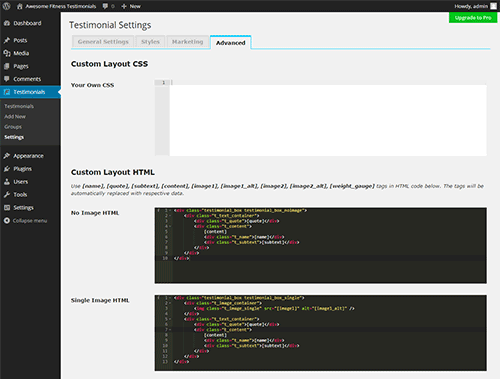500x379 pixels.
Task: Click the Single Image HTML label
Action: [100, 300]
